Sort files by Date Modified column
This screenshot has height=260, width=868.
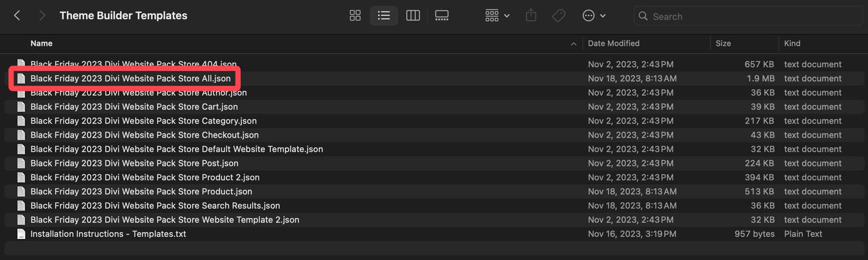(613, 43)
